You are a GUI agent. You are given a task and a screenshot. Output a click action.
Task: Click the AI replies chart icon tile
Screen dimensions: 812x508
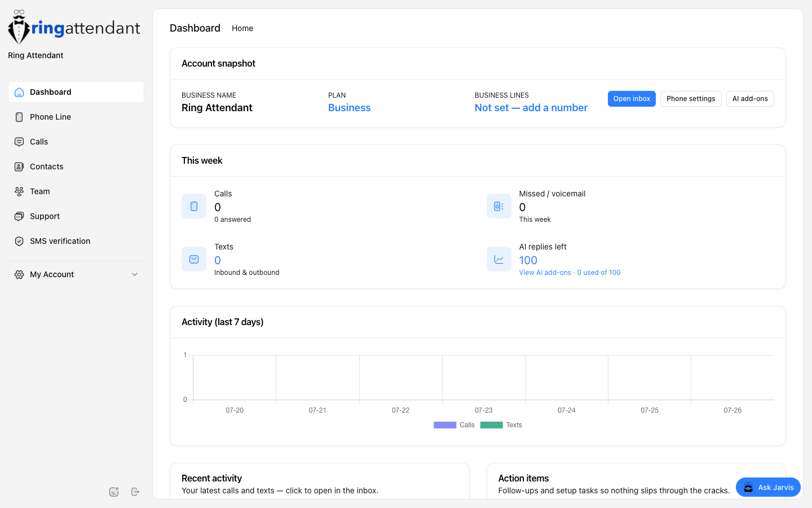[499, 259]
